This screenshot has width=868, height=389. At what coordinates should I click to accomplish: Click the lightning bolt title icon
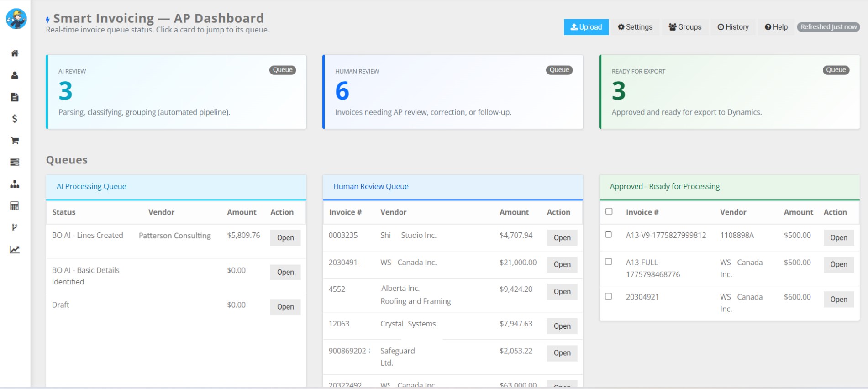(47, 20)
